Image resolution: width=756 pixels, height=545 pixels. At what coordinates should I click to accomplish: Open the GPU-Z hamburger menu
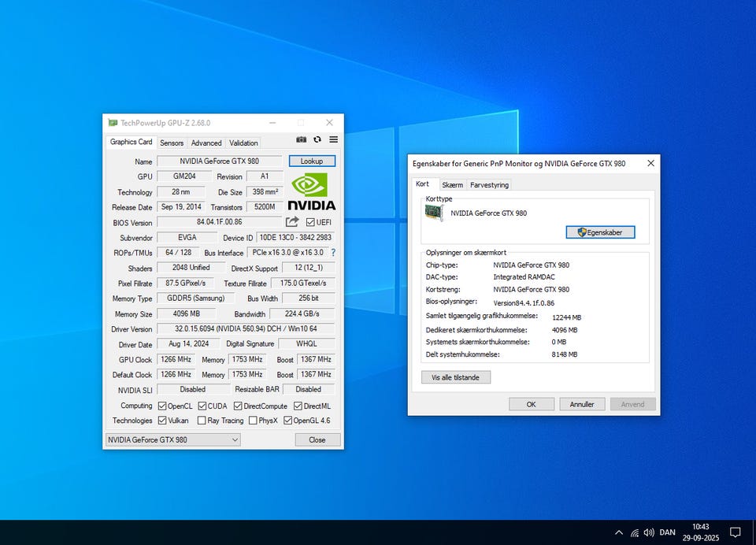[x=333, y=139]
